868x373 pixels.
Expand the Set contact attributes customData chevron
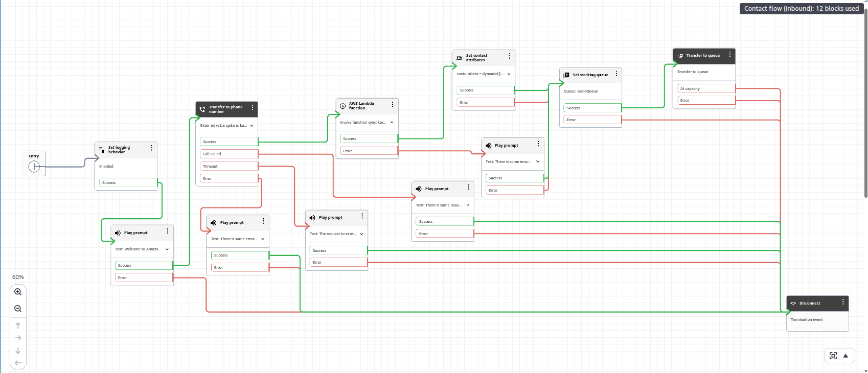pyautogui.click(x=509, y=74)
